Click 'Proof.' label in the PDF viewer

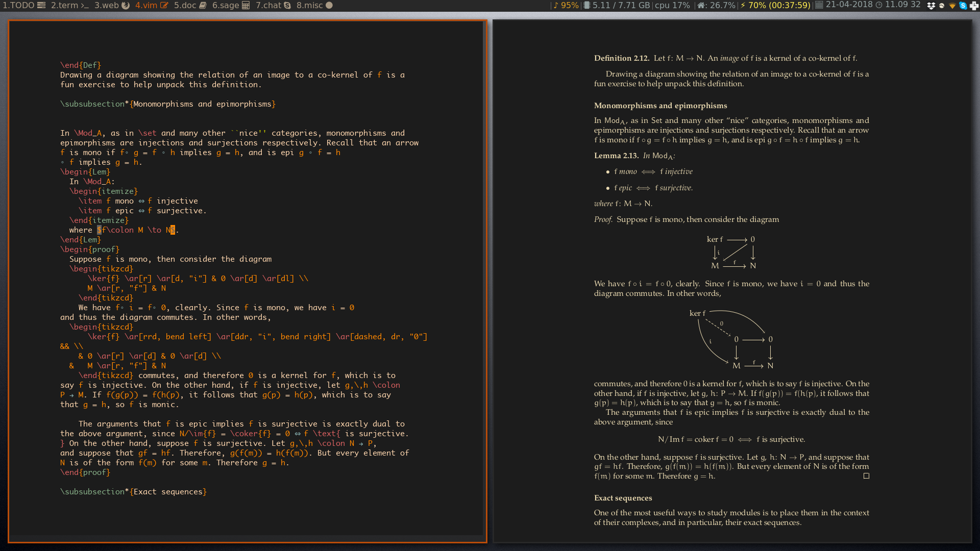[x=603, y=219]
